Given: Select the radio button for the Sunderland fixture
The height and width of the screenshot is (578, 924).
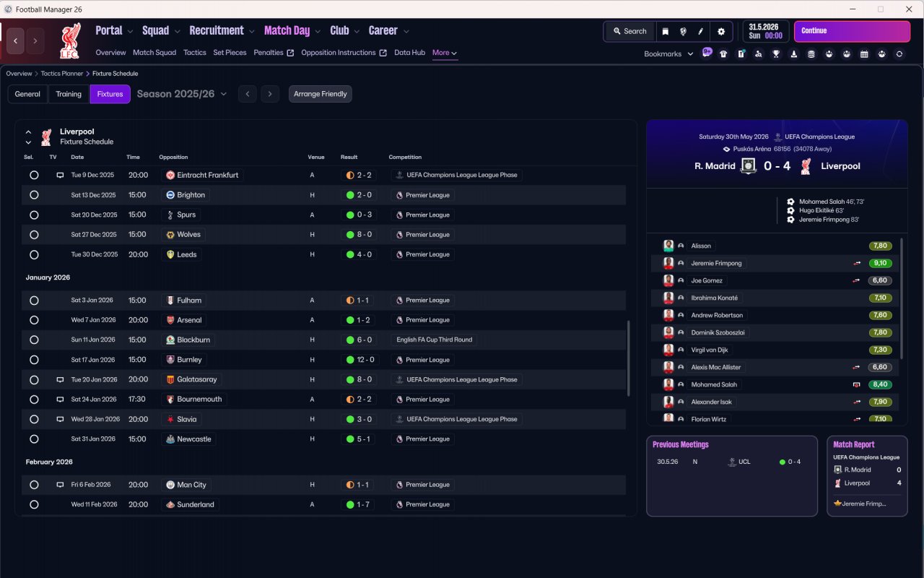Looking at the screenshot, I should coord(34,505).
